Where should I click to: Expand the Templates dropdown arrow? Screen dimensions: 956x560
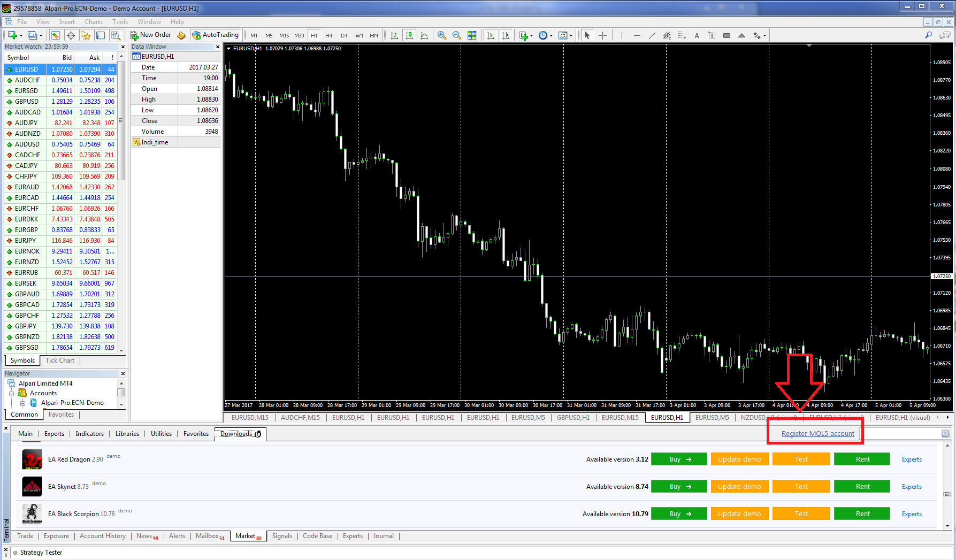pyautogui.click(x=571, y=36)
